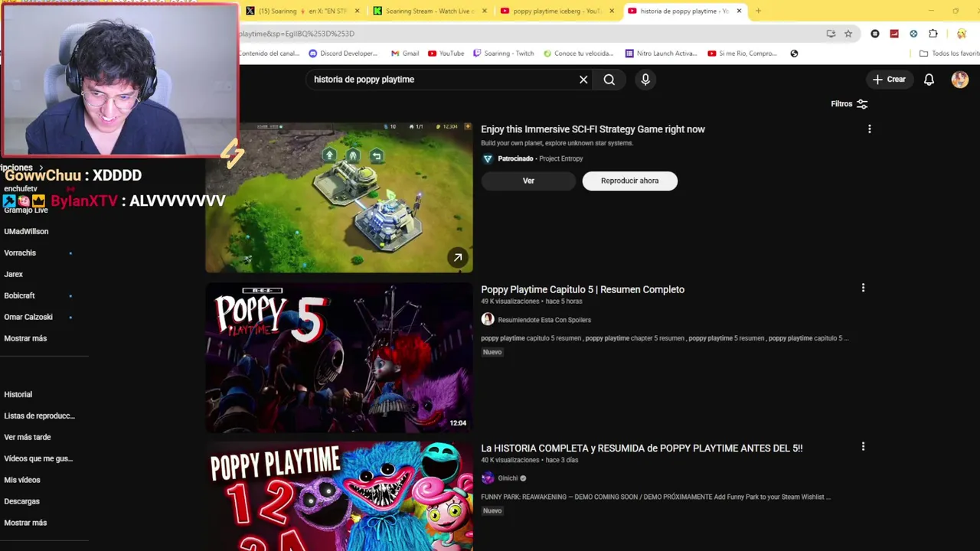
Task: Open the Vorrachis subscription
Action: [x=20, y=253]
